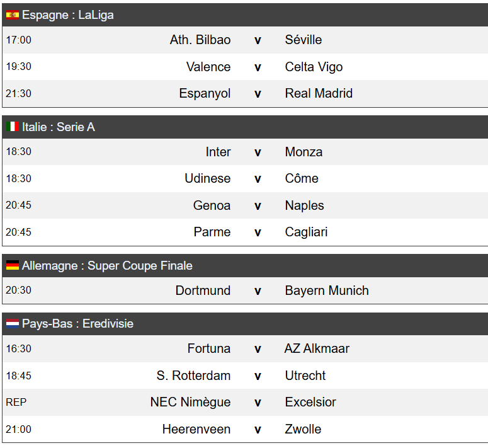
Task: Click the 21:30 kickoff time for Espanyol
Action: point(19,93)
